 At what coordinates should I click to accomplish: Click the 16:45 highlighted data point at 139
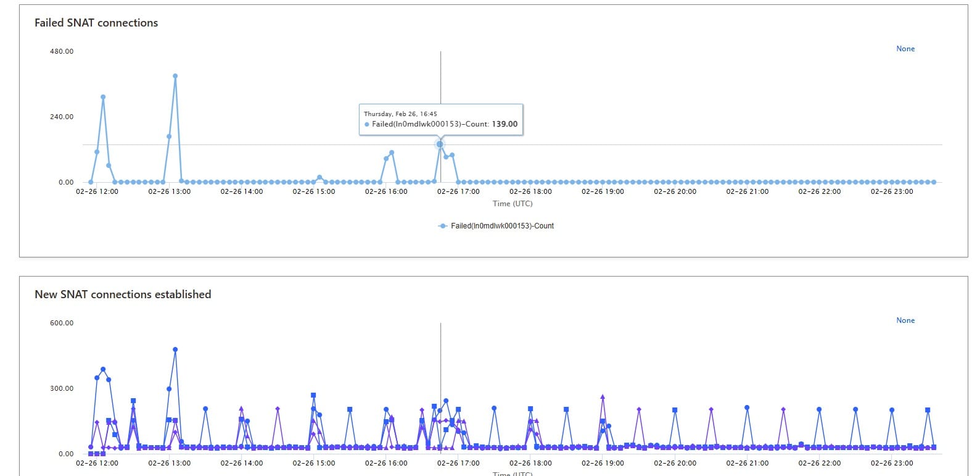point(440,144)
